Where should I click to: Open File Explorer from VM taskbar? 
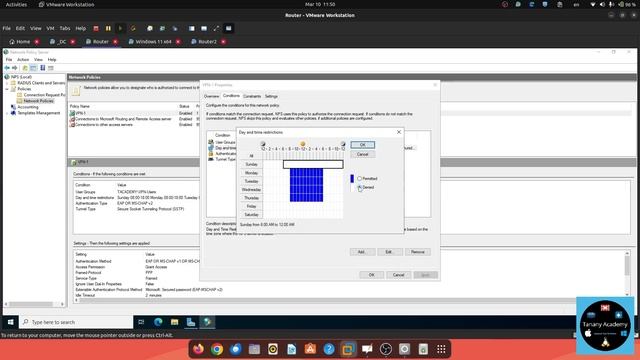pos(174,322)
